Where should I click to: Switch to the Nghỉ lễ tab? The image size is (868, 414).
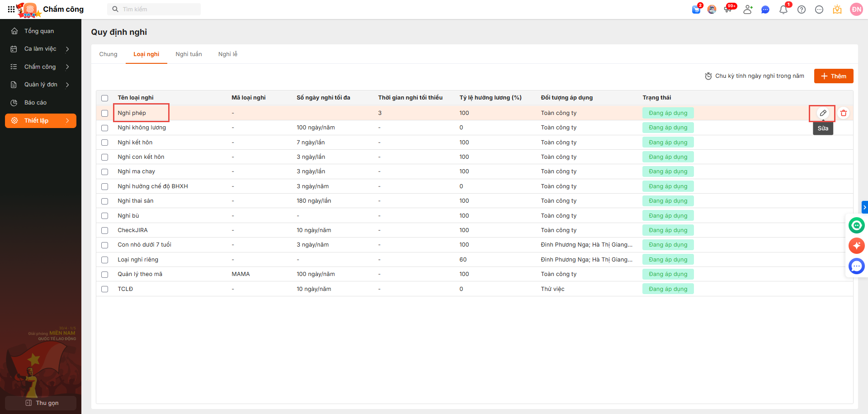[228, 54]
